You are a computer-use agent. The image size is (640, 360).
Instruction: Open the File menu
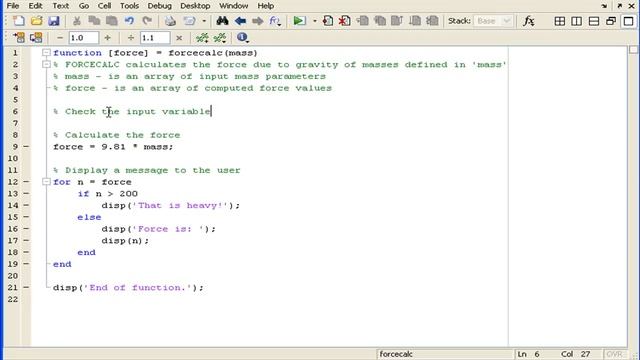13,6
